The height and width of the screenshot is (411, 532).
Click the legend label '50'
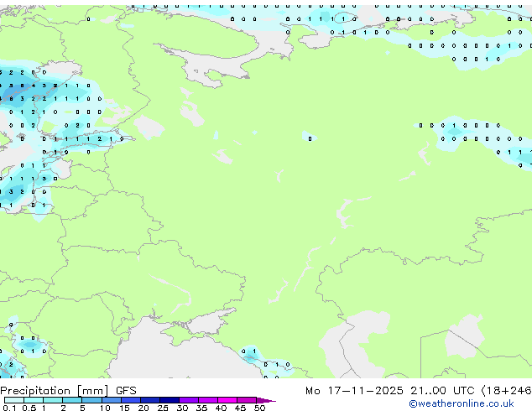[259, 408]
